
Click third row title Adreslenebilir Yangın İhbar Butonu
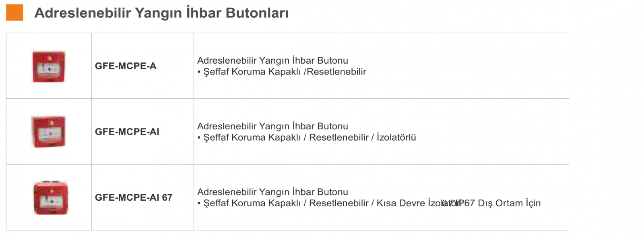click(272, 192)
